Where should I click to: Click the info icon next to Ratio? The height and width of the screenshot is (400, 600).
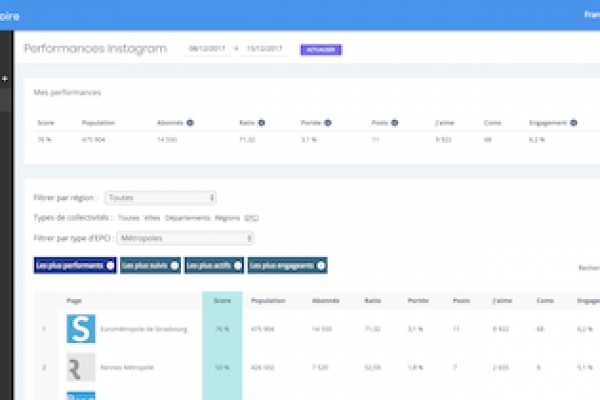[262, 123]
